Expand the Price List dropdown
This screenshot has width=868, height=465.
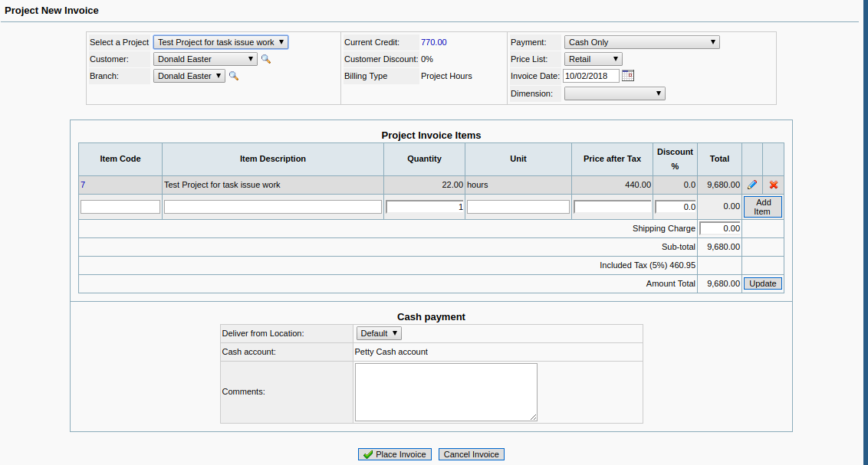(x=593, y=59)
